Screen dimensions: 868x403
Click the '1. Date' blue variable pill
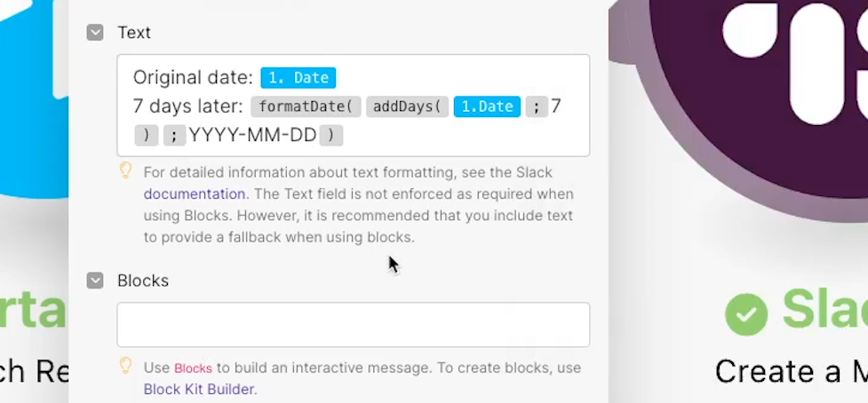(x=298, y=78)
